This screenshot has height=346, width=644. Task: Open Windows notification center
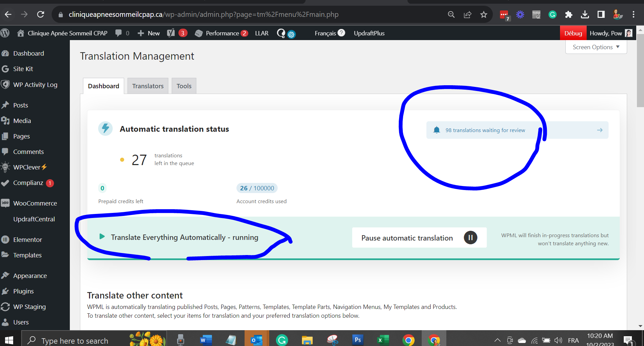coord(628,340)
